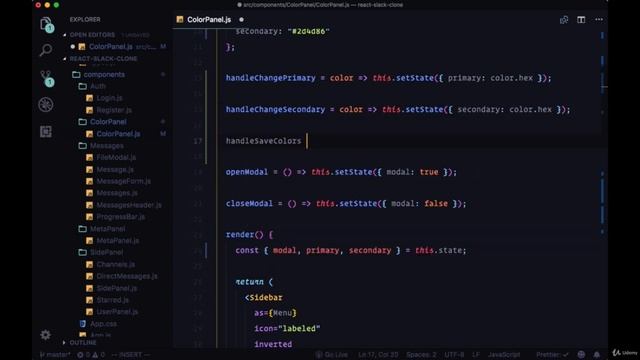Click the Explorer panel title
The width and height of the screenshot is (640, 360).
pos(85,20)
